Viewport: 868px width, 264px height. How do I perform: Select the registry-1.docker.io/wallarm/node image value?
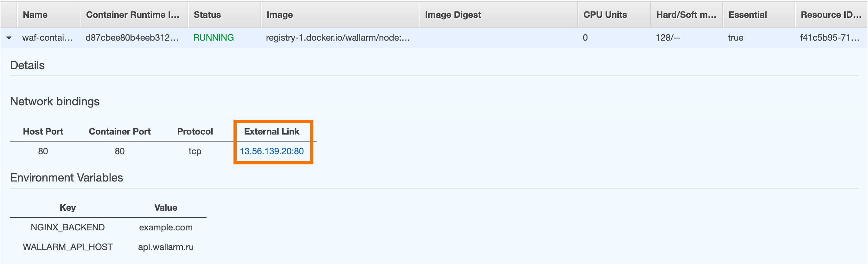tap(337, 37)
